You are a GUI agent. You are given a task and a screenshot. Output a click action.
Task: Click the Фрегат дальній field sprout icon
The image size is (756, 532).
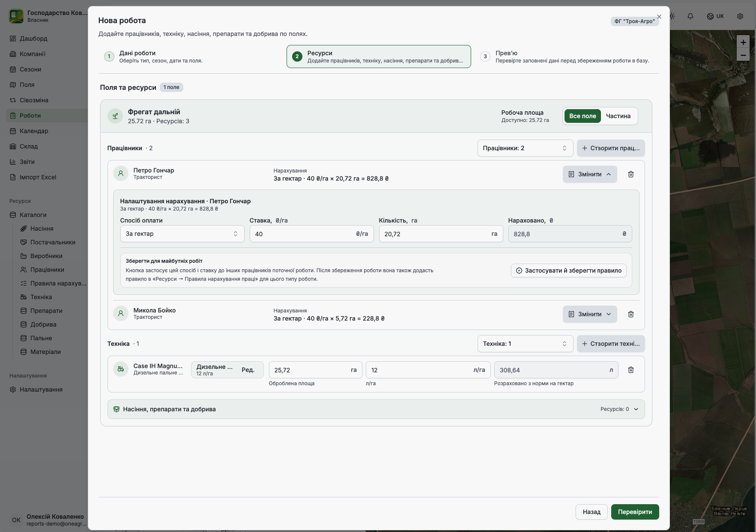point(115,116)
